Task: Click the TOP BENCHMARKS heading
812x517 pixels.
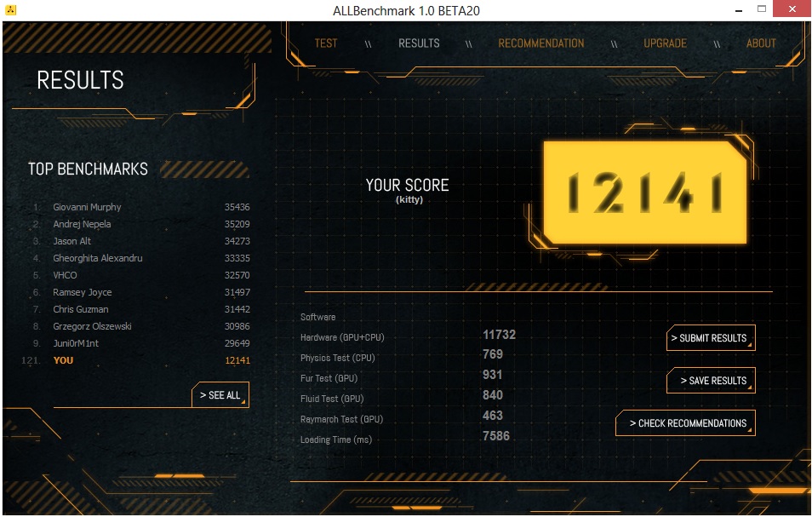Action: pos(88,169)
